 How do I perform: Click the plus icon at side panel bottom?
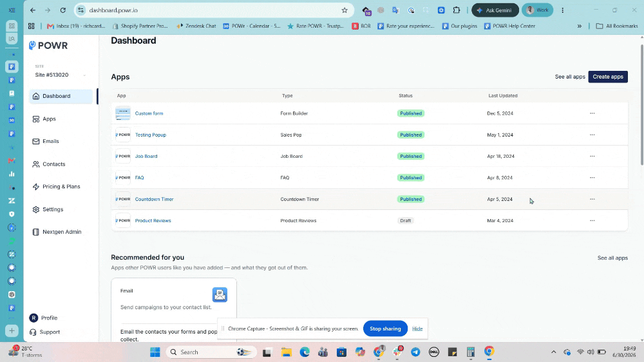click(x=12, y=331)
